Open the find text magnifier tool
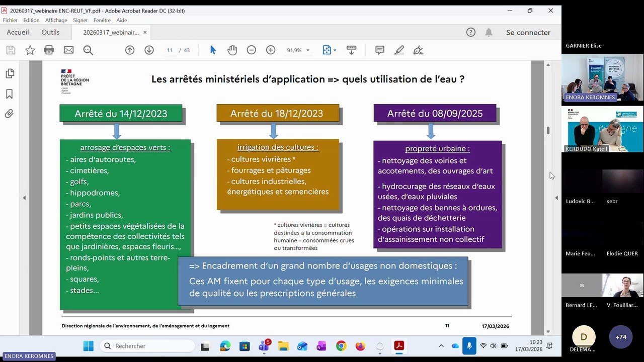The width and height of the screenshot is (644, 362). click(88, 50)
